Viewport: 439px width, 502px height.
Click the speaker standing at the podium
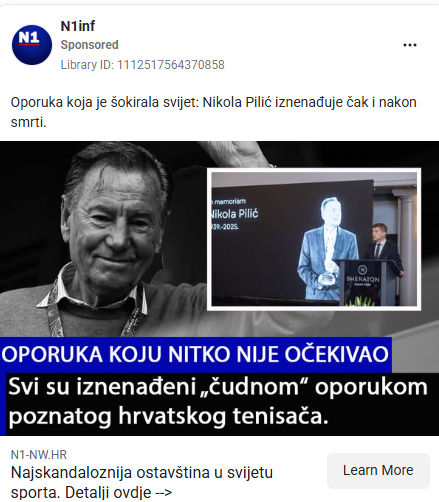[x=383, y=247]
